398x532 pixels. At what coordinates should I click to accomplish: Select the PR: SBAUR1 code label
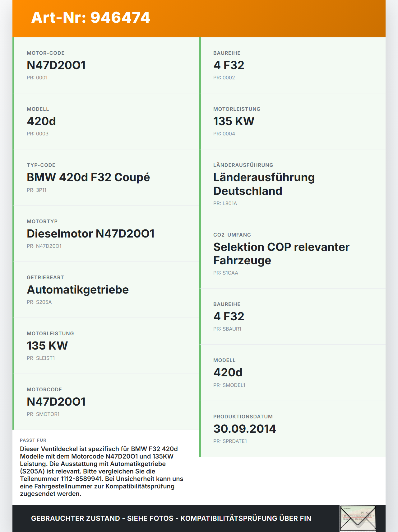tap(227, 329)
